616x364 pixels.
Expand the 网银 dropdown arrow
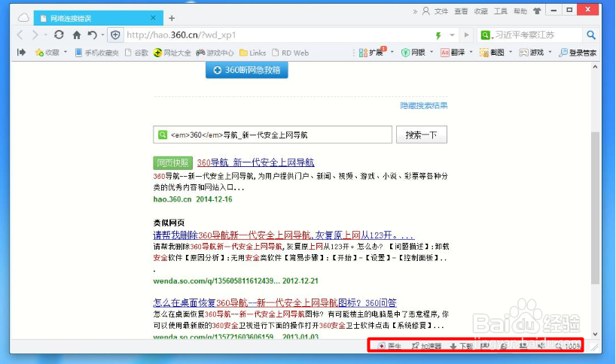click(x=432, y=52)
